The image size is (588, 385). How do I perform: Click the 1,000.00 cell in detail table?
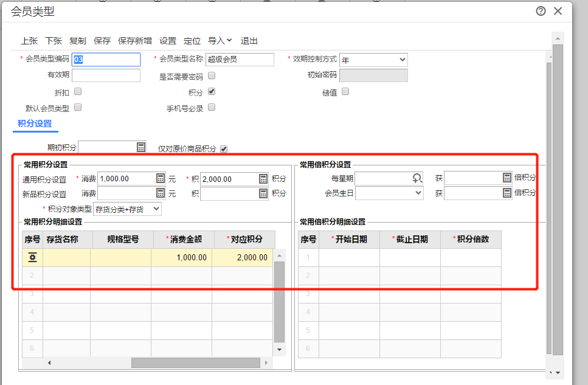tap(181, 257)
